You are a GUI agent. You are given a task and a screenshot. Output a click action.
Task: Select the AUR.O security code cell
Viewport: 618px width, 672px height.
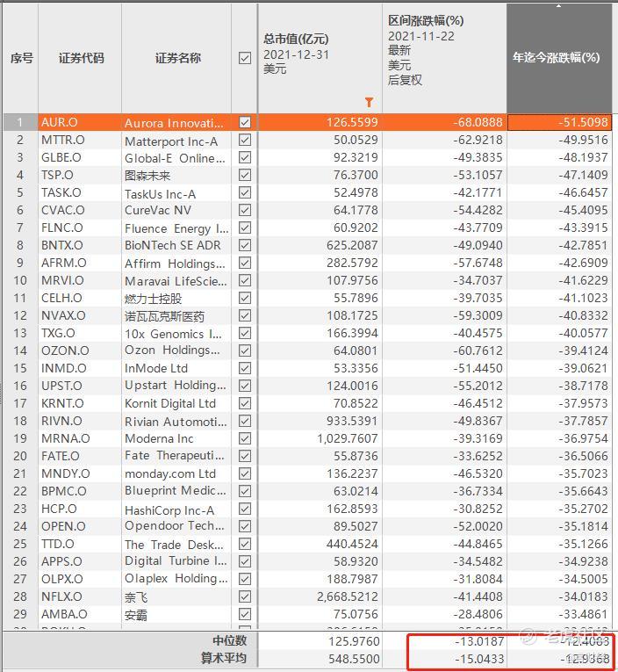tap(80, 122)
